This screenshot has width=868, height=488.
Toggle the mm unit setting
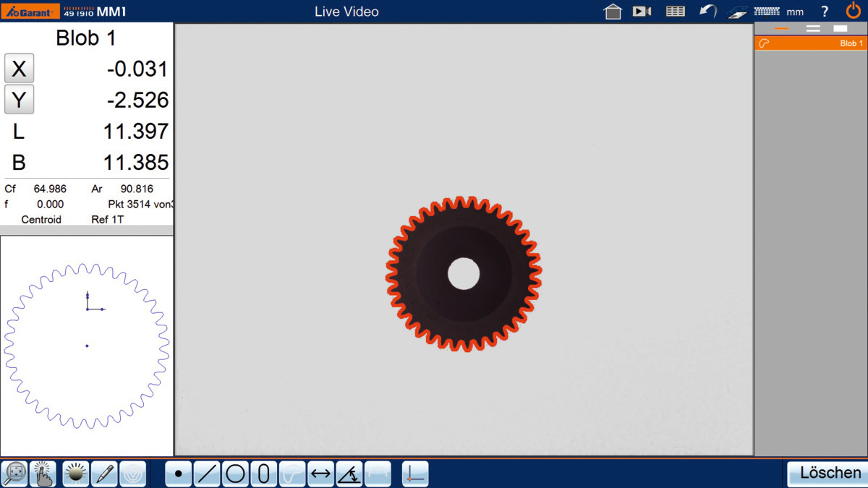point(795,12)
